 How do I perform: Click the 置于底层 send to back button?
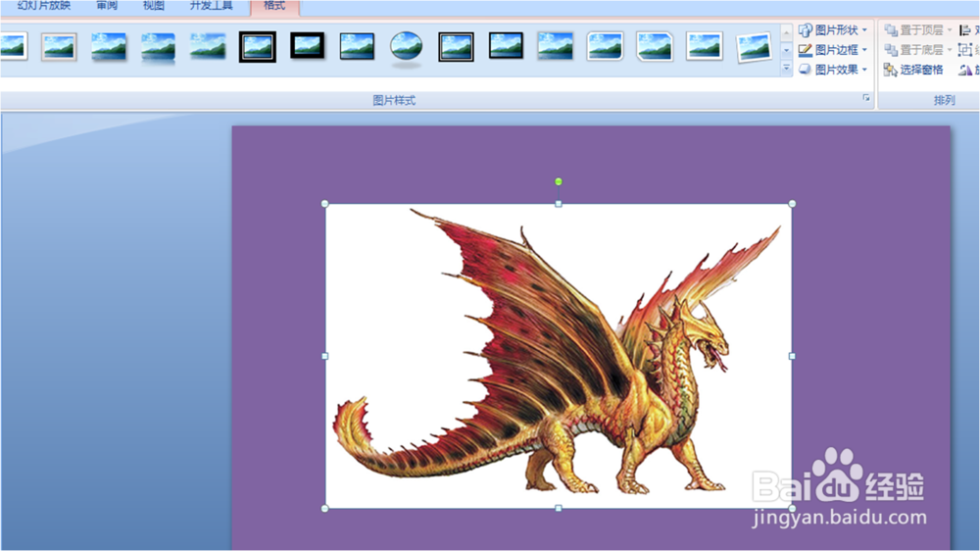[x=912, y=49]
